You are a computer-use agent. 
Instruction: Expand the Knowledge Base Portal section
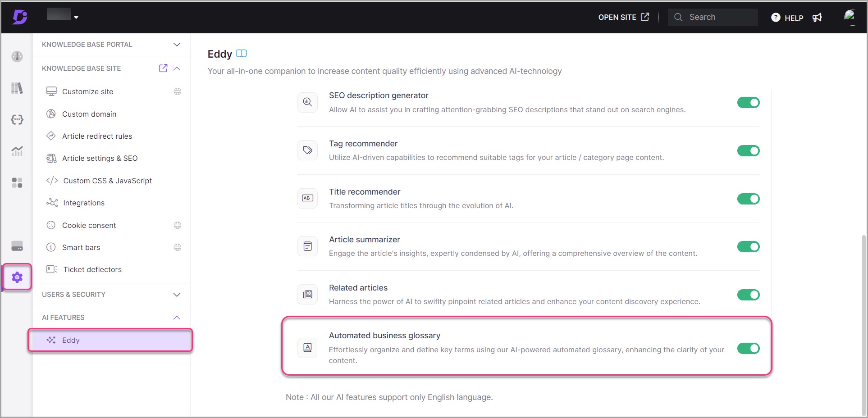(177, 44)
